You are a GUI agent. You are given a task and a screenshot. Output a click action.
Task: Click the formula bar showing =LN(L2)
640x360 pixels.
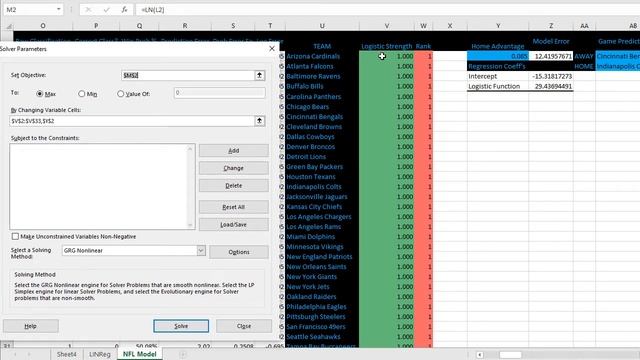[388, 9]
